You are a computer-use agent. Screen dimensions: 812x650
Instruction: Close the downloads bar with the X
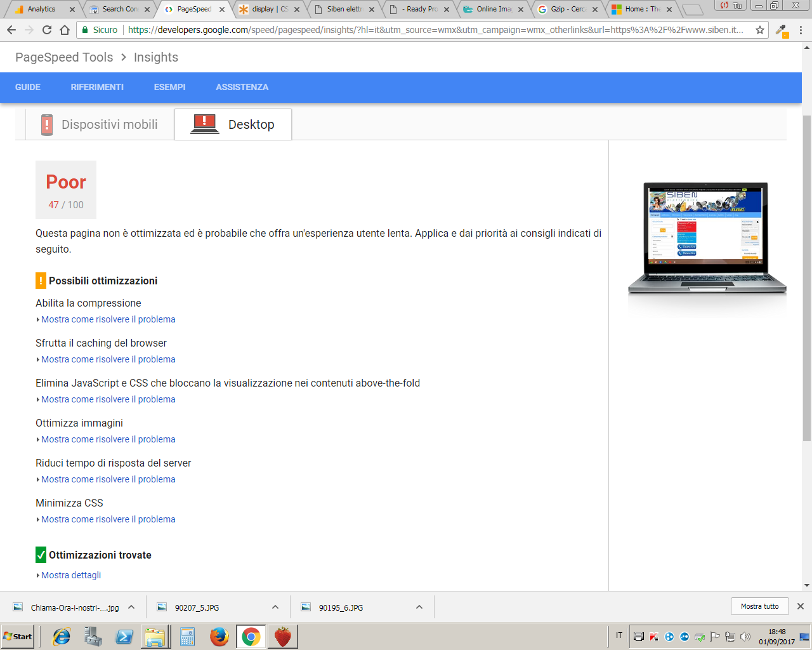tap(801, 606)
